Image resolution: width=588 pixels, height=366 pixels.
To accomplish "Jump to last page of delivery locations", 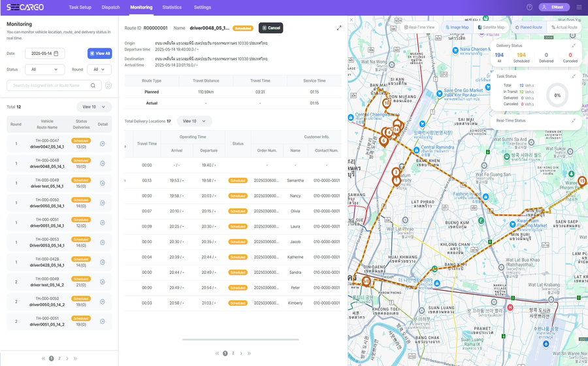I will pyautogui.click(x=249, y=353).
